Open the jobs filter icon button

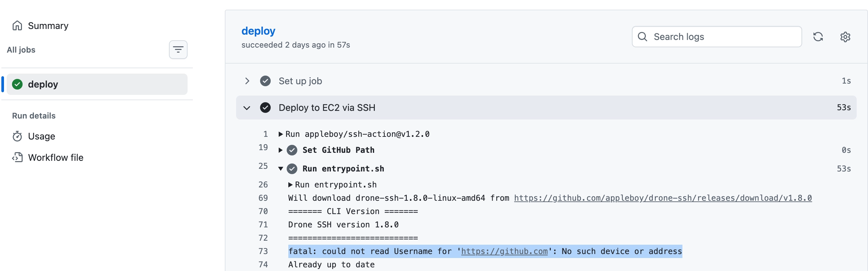(178, 50)
